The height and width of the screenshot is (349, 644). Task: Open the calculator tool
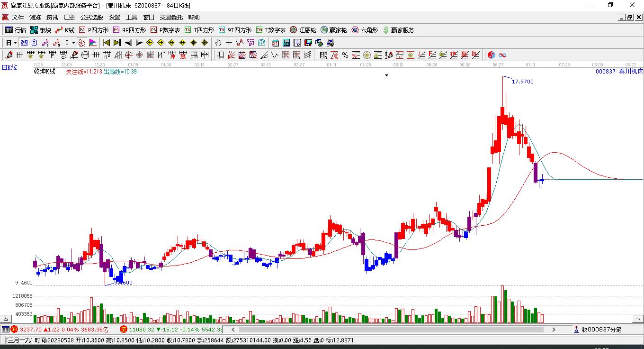coord(286,43)
